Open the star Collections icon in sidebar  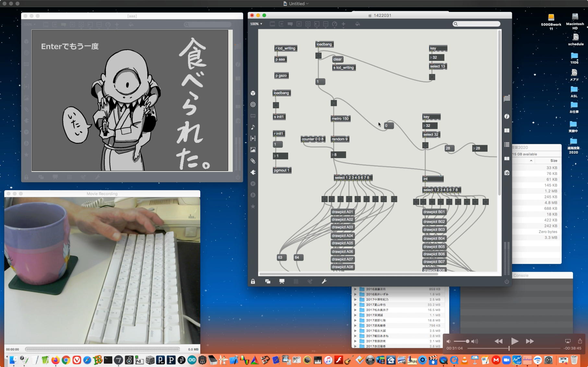coord(253,206)
